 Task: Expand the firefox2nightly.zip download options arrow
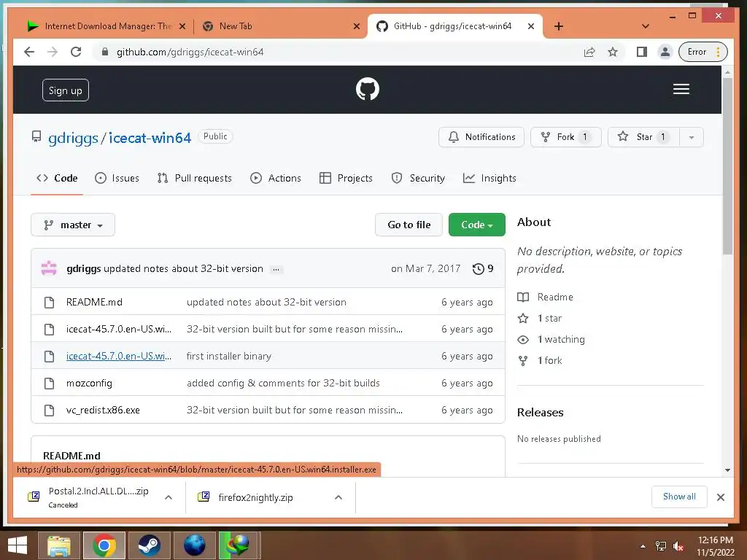pyautogui.click(x=338, y=497)
